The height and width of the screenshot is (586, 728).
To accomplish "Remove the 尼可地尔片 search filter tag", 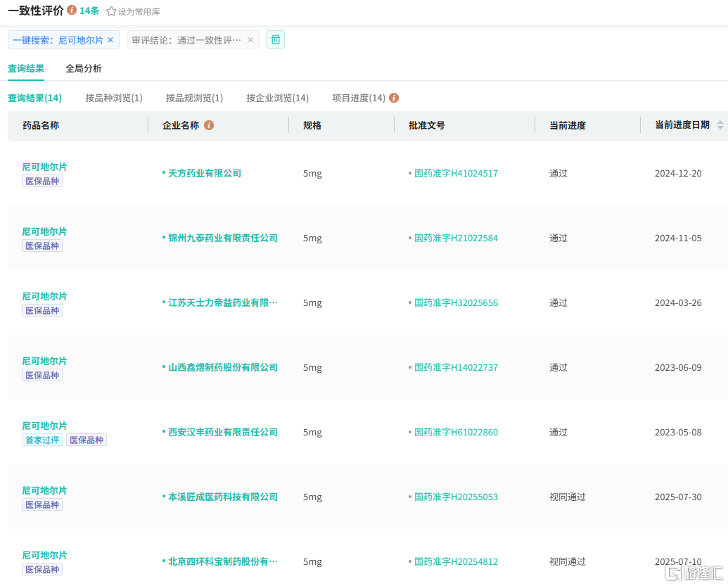I will [110, 40].
